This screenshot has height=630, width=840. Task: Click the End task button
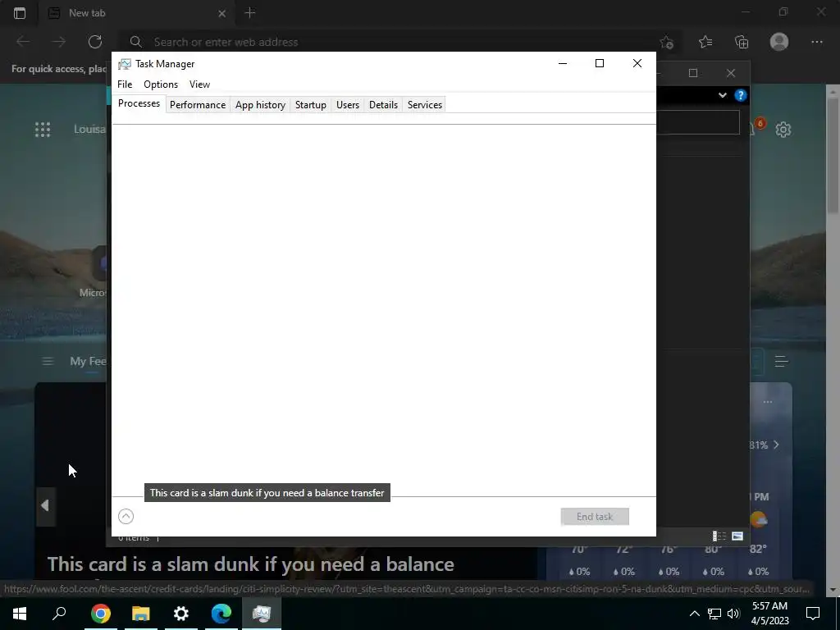point(595,517)
